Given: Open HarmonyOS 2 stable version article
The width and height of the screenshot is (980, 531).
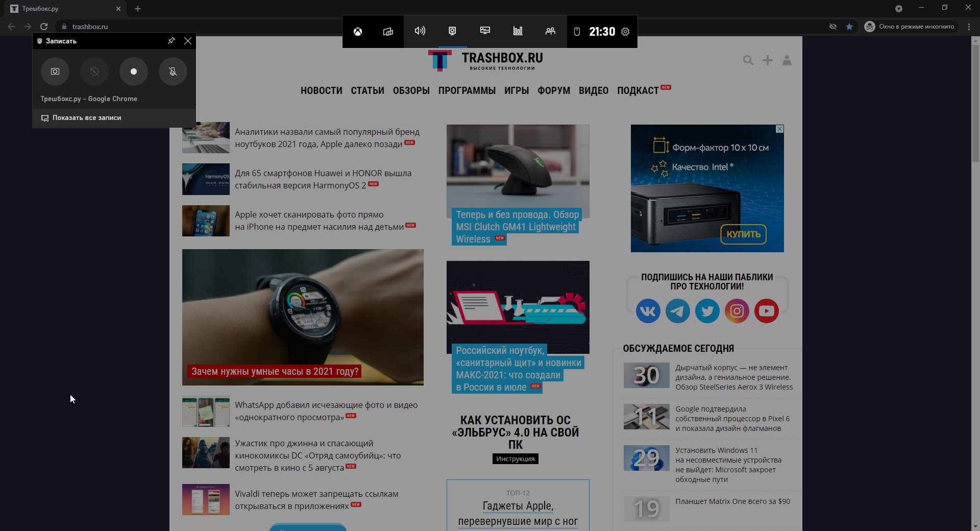Looking at the screenshot, I should (x=323, y=179).
